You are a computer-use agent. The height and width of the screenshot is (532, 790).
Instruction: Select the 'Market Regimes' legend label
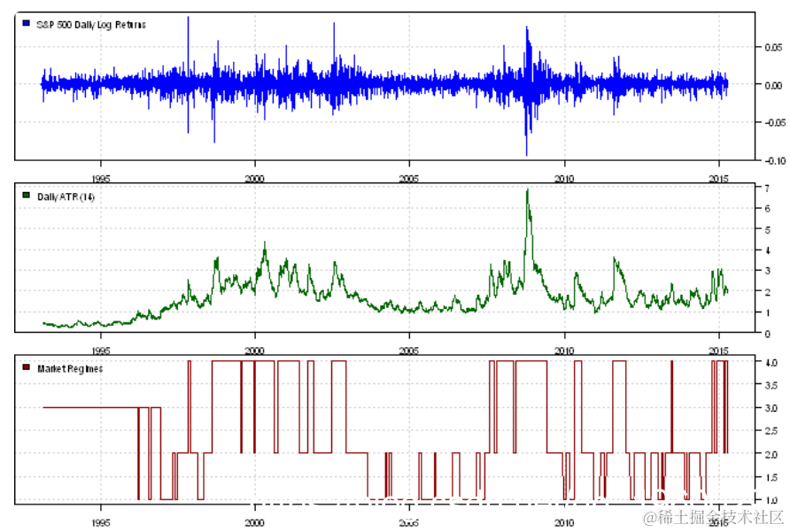70,369
